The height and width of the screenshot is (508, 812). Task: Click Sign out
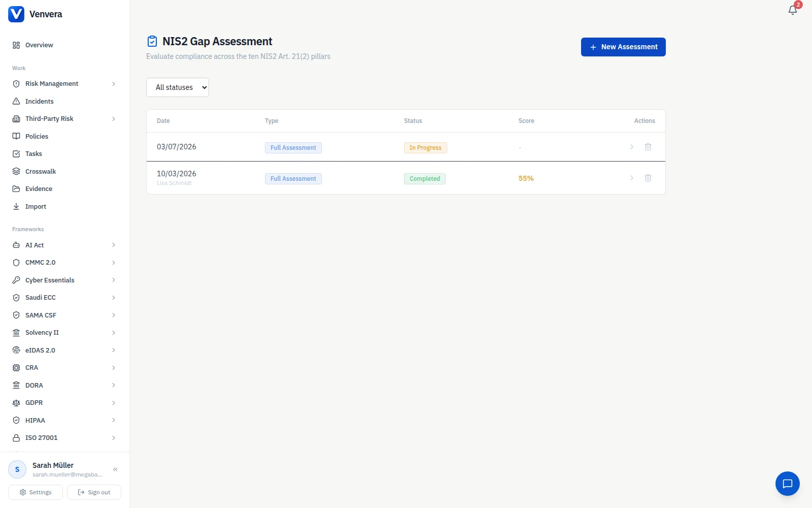pos(94,492)
